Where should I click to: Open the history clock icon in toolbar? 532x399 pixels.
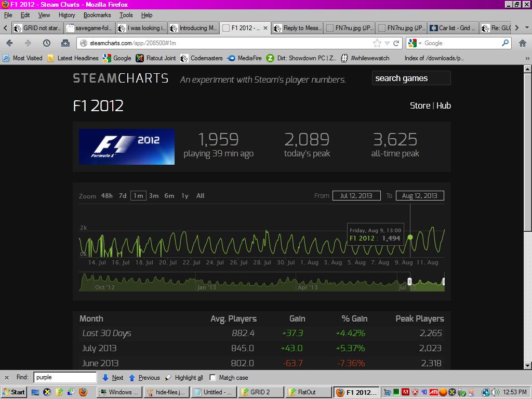coord(46,43)
